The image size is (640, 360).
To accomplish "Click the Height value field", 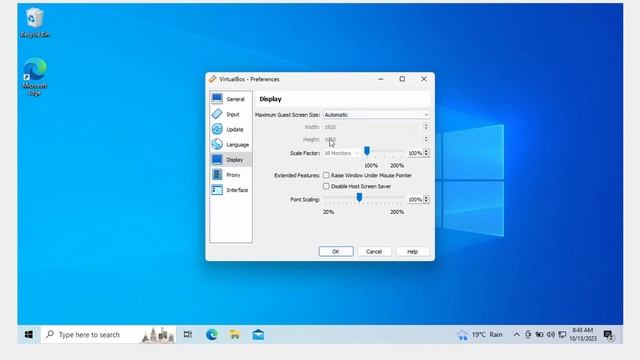I will (376, 140).
